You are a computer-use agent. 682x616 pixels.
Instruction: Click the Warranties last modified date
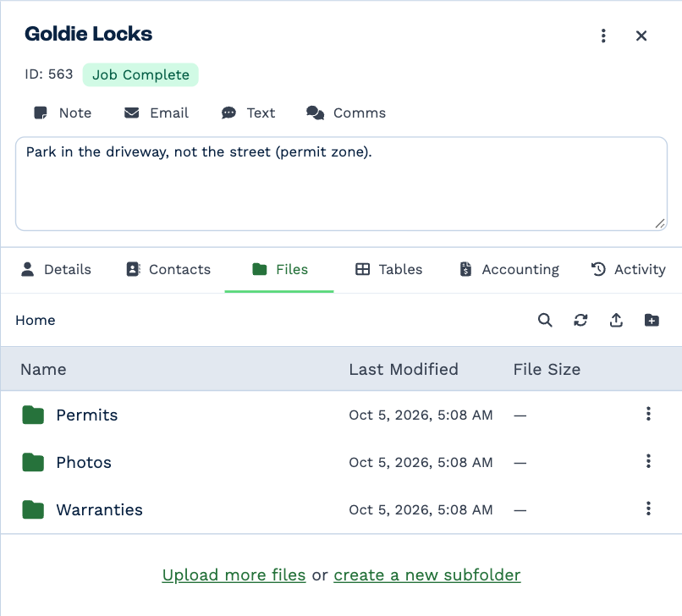[421, 510]
